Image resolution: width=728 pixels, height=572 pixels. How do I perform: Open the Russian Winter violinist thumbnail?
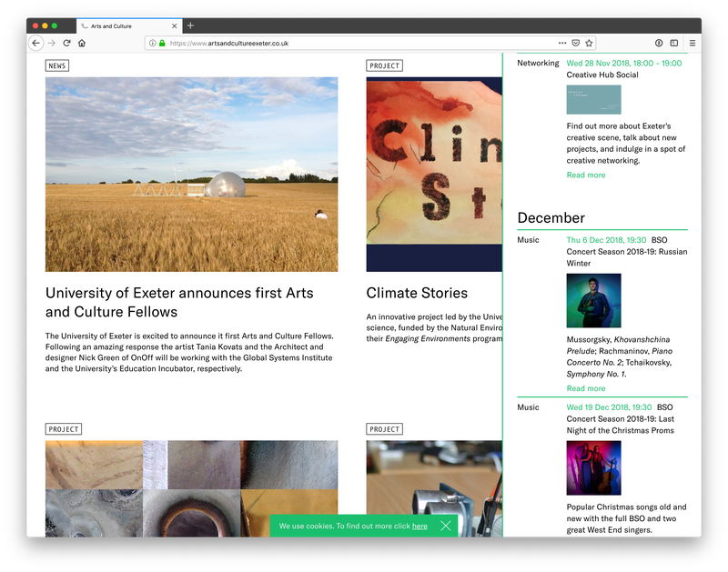(x=594, y=301)
